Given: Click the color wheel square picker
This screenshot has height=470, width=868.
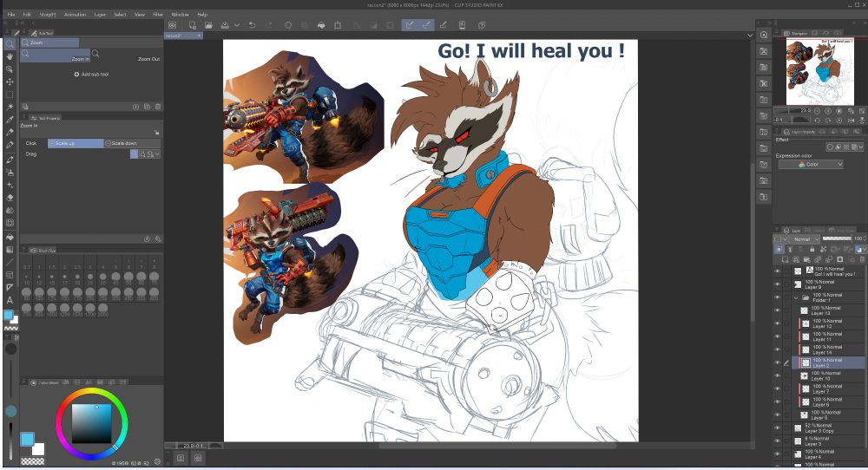Looking at the screenshot, I should (x=91, y=423).
